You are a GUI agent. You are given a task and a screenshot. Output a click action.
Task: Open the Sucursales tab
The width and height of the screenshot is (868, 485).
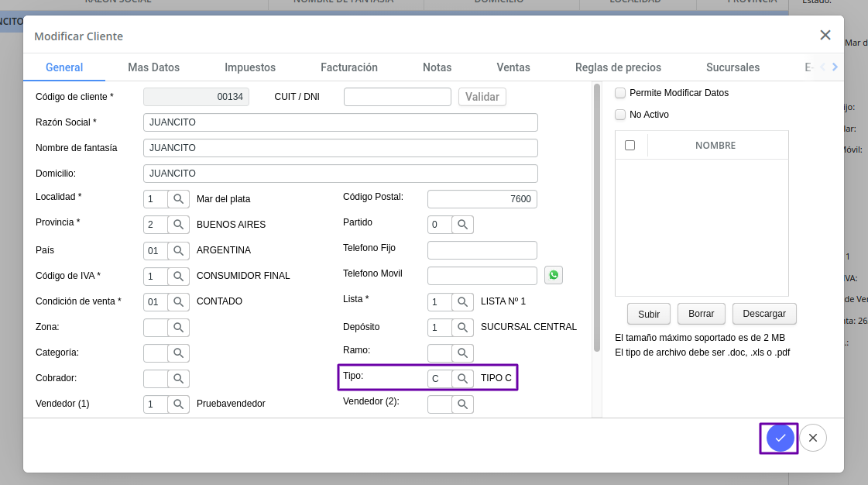point(733,67)
